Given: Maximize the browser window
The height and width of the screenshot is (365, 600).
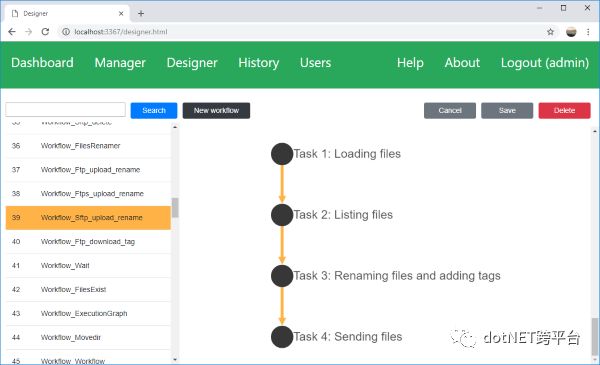Looking at the screenshot, I should click(563, 8).
